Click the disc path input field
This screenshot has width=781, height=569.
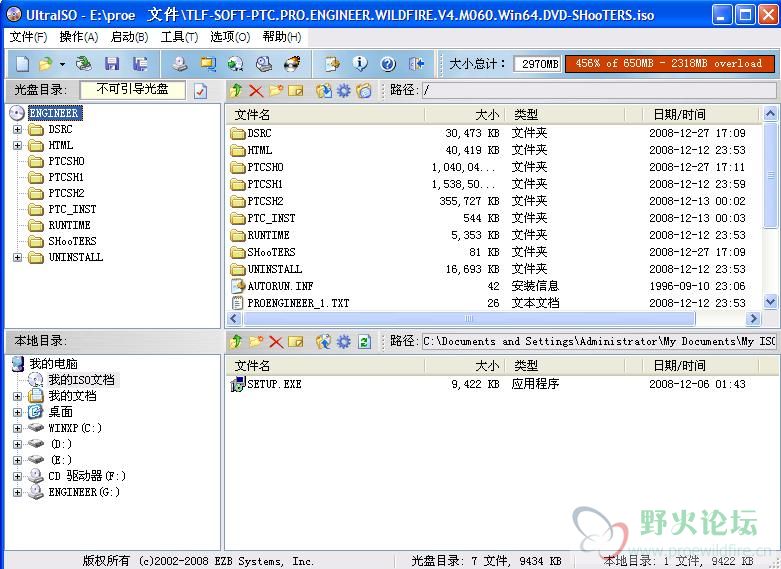tap(599, 90)
